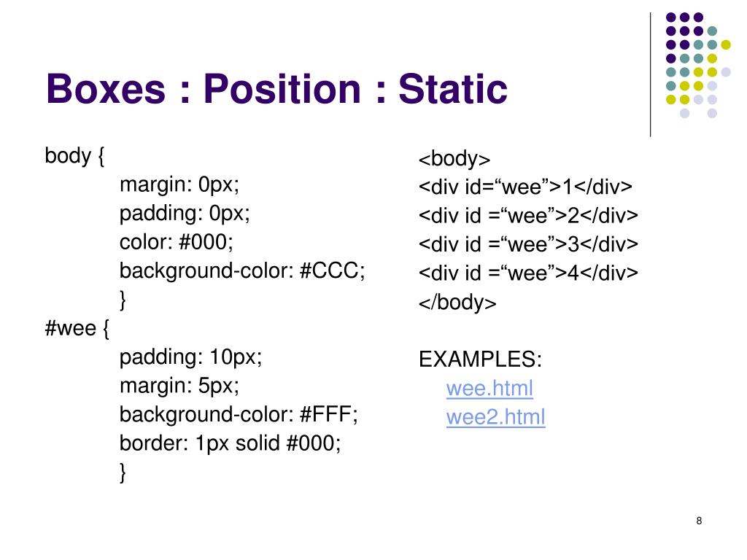Click the slide title Boxes : Position : Static
This screenshot has width=747, height=560.
276,88
